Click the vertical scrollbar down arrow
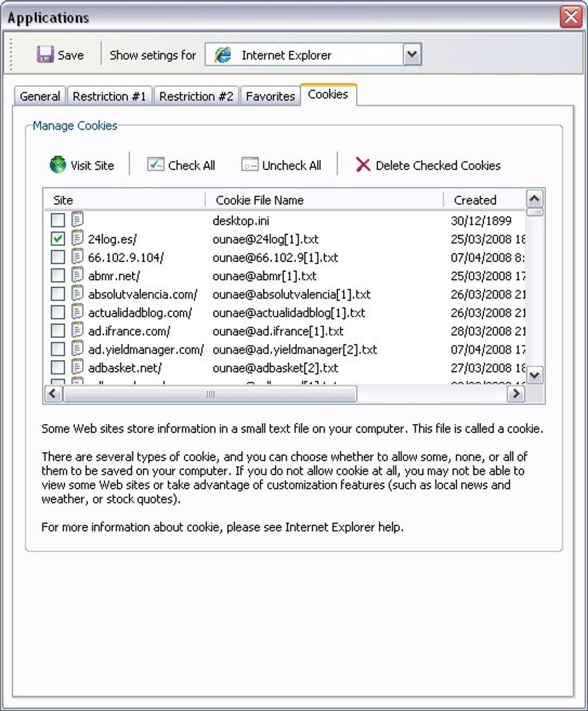This screenshot has height=711, width=588. pos(534,375)
